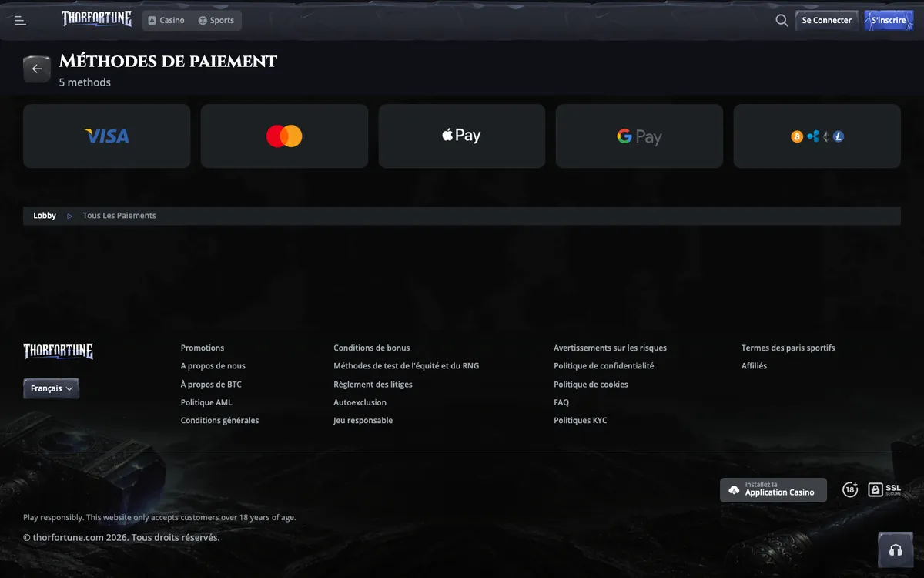924x578 pixels.
Task: Open Méthodes de test de l'équité link
Action: coord(407,366)
